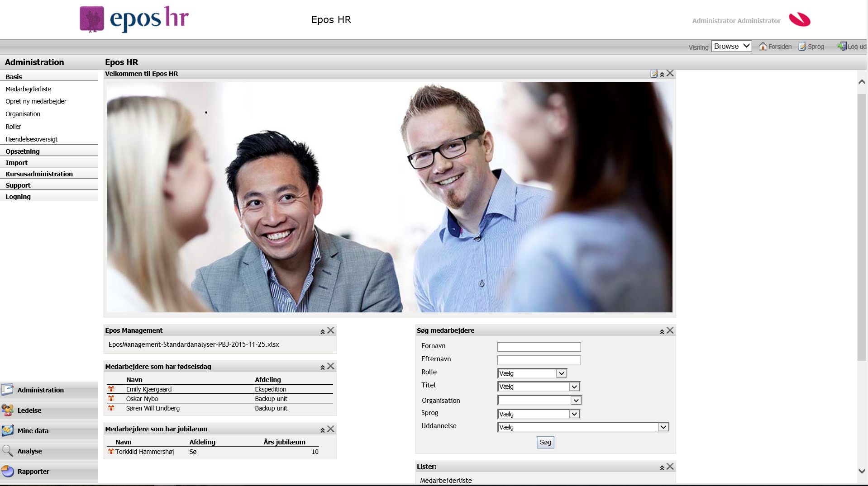Collapse the Epos Management panel
The width and height of the screenshot is (868, 486).
click(323, 331)
